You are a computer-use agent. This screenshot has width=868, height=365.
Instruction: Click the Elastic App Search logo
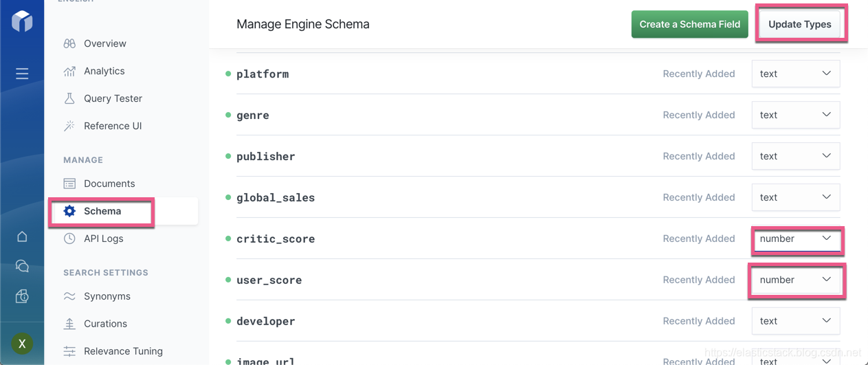[22, 21]
